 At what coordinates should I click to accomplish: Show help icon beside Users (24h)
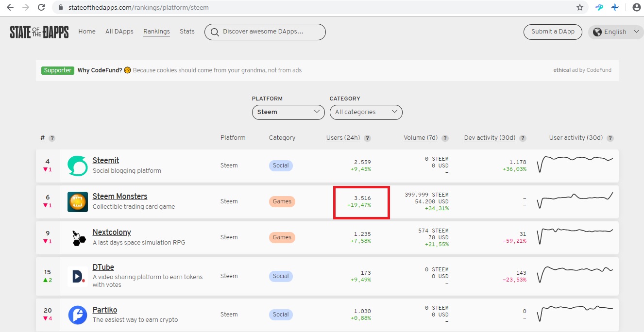click(368, 138)
